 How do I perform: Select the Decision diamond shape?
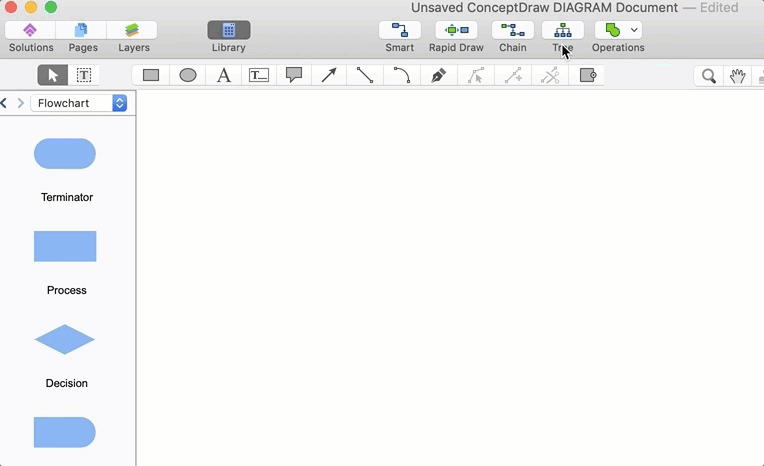[65, 339]
